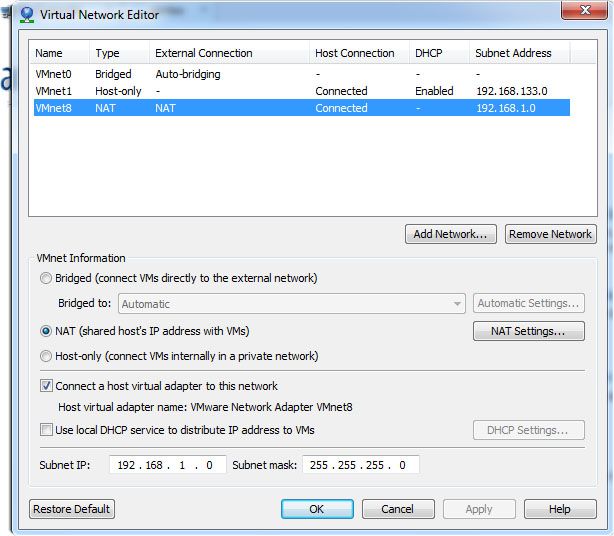This screenshot has width=614, height=536.
Task: Click the first octet of Subnet IP
Action: point(126,465)
